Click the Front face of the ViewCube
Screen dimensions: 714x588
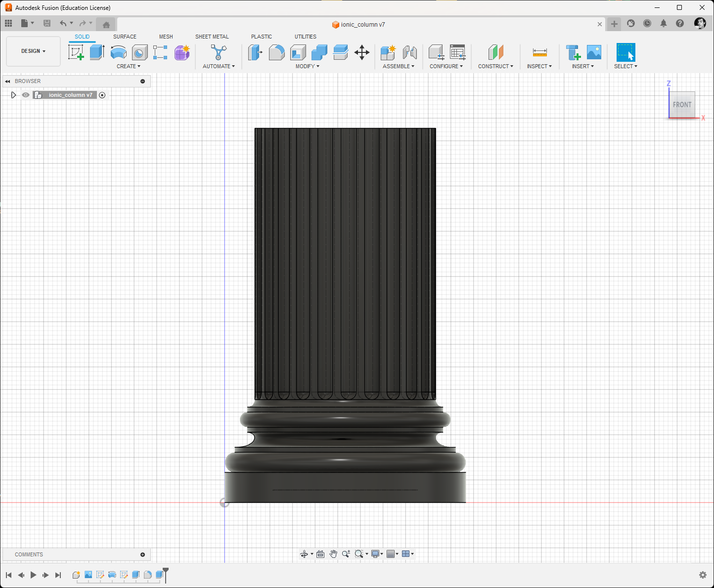click(682, 105)
